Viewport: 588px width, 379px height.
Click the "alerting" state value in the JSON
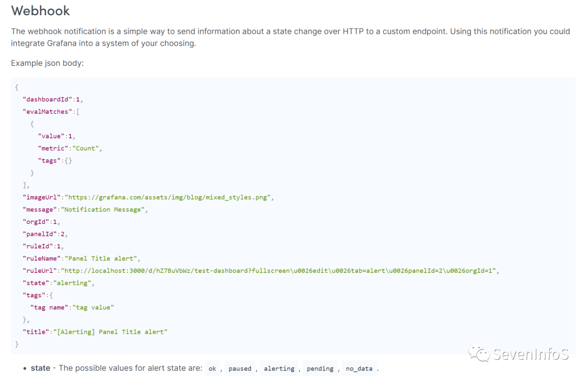click(x=73, y=283)
